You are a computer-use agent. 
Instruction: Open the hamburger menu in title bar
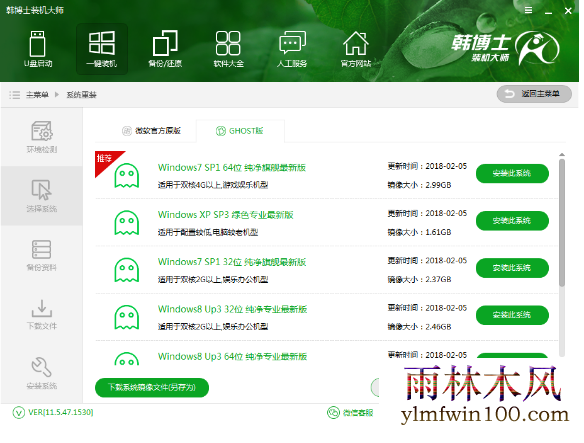(x=529, y=10)
